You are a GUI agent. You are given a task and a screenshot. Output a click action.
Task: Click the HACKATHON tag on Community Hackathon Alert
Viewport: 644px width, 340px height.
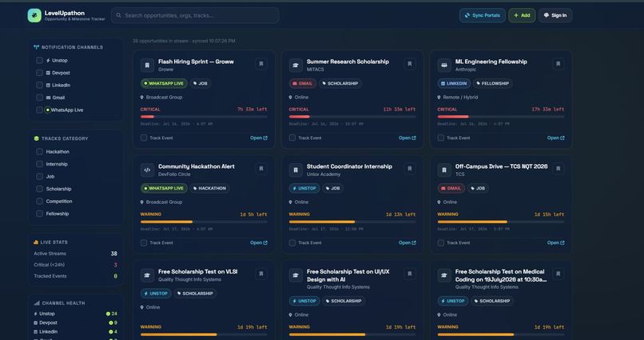209,188
